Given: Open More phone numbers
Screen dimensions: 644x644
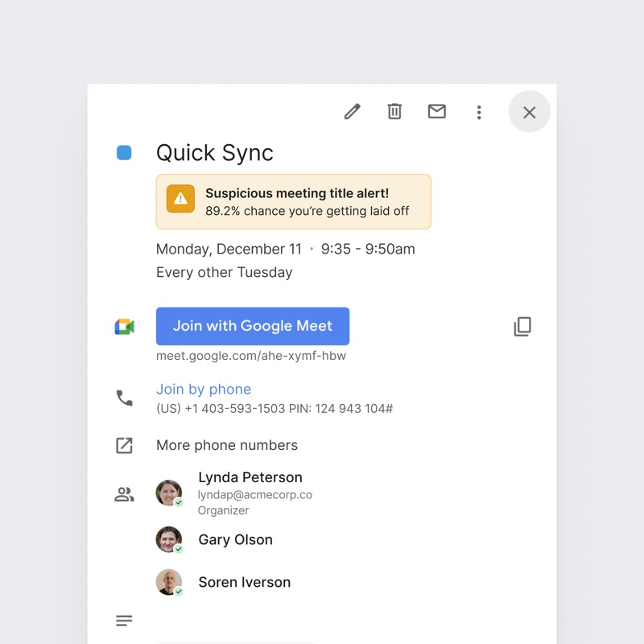Looking at the screenshot, I should click(227, 445).
